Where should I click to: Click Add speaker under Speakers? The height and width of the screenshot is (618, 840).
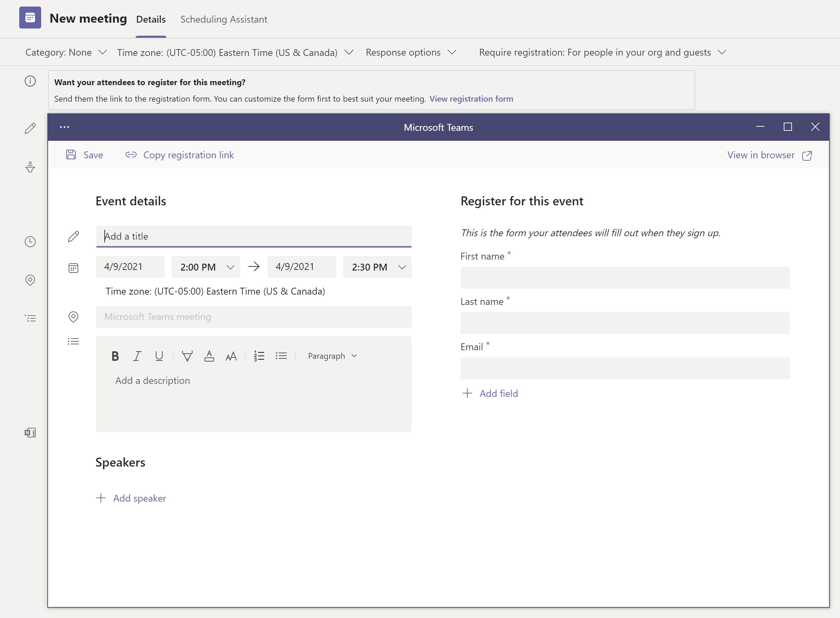point(131,498)
